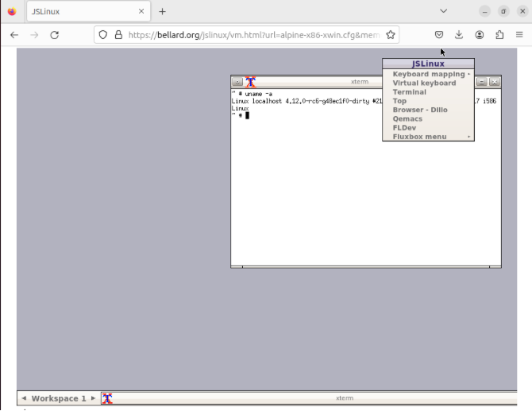Open the extensions puzzle icon
Viewport: 532px width, 411px height.
[499, 35]
